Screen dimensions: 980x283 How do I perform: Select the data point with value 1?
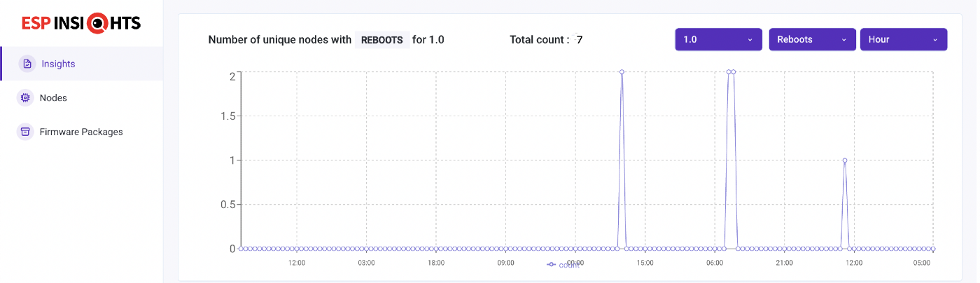click(x=845, y=160)
